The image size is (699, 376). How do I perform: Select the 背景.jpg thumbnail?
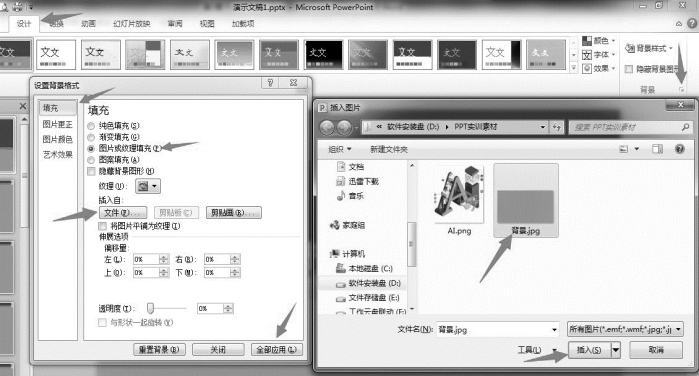click(x=526, y=200)
